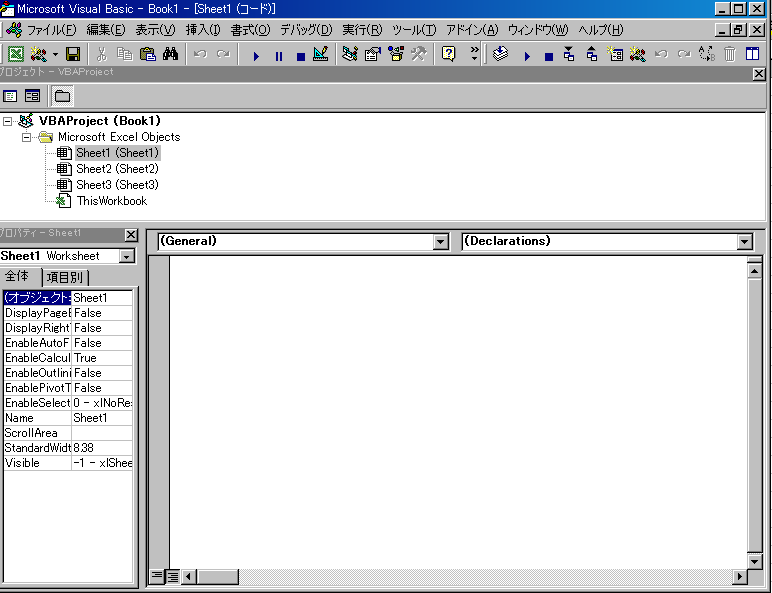Switch to Full Module View button
Image resolution: width=772 pixels, height=593 pixels.
[x=172, y=576]
